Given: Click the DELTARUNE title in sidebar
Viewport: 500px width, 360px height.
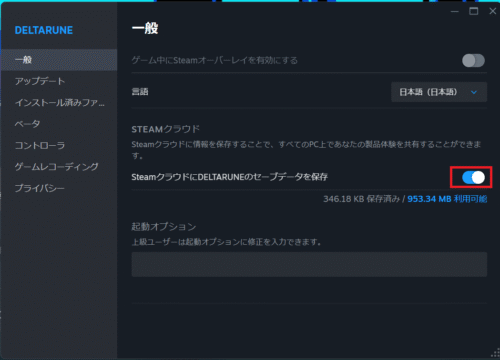Looking at the screenshot, I should coord(44,30).
